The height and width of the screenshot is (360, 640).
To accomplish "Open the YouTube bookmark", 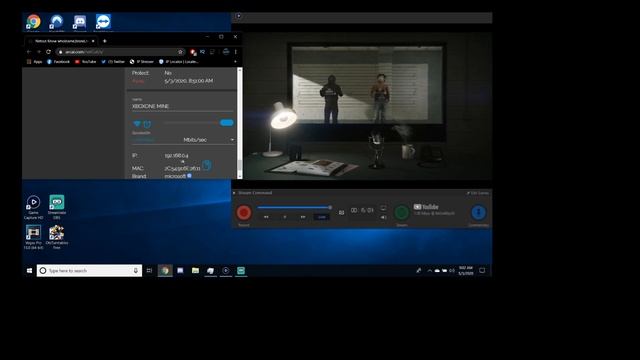I will click(85, 62).
